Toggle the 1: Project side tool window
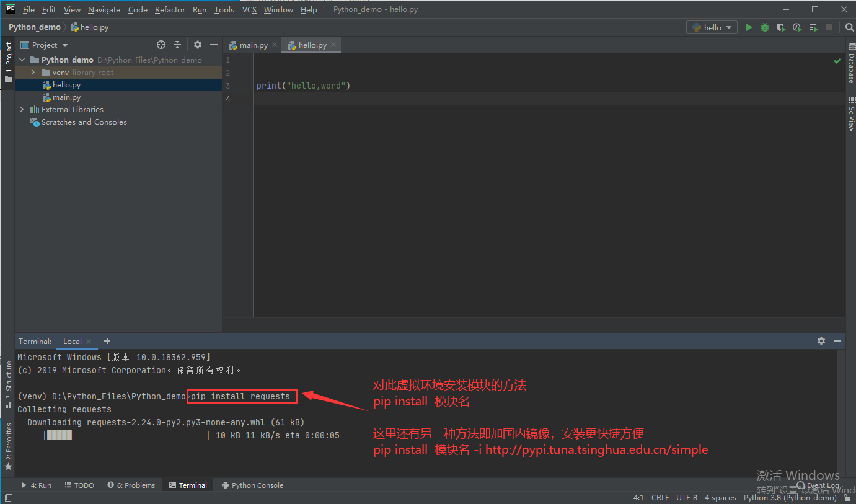 click(x=8, y=62)
